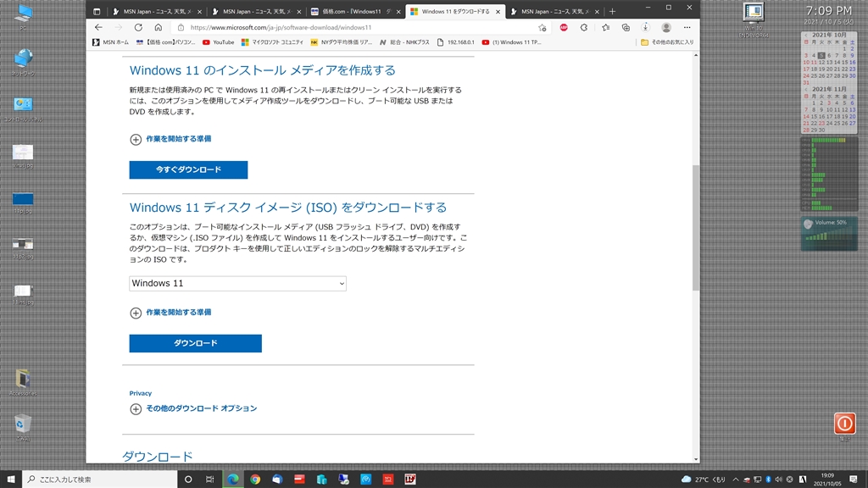Open the NYダウ平均株価 bookmark
868x488 pixels.
click(341, 42)
